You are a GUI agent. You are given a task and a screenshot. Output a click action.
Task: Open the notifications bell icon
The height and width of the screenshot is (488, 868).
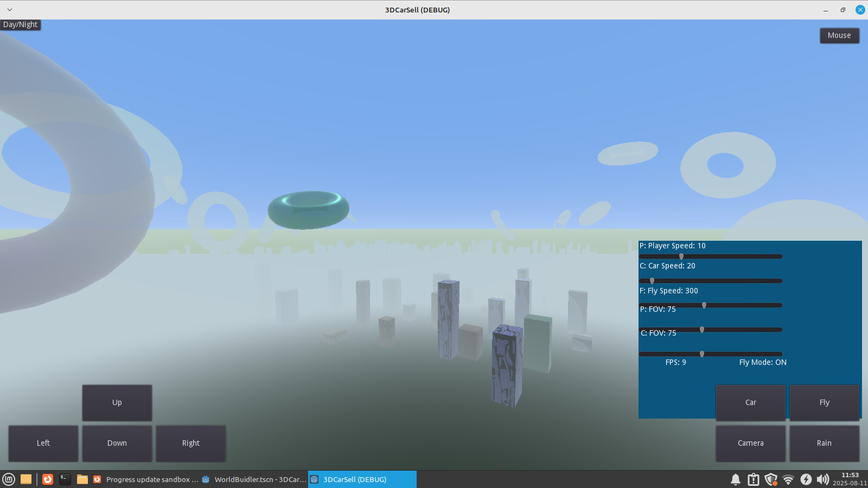[x=736, y=479]
